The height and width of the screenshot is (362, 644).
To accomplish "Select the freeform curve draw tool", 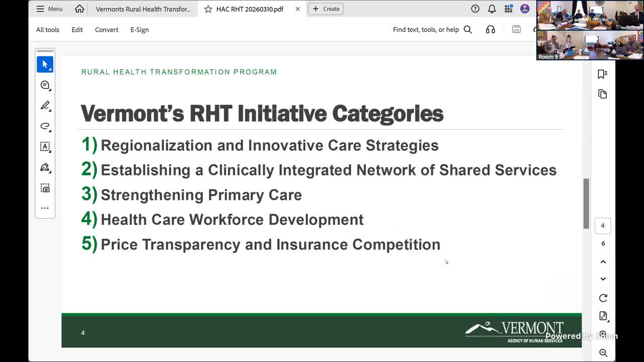I will click(45, 126).
